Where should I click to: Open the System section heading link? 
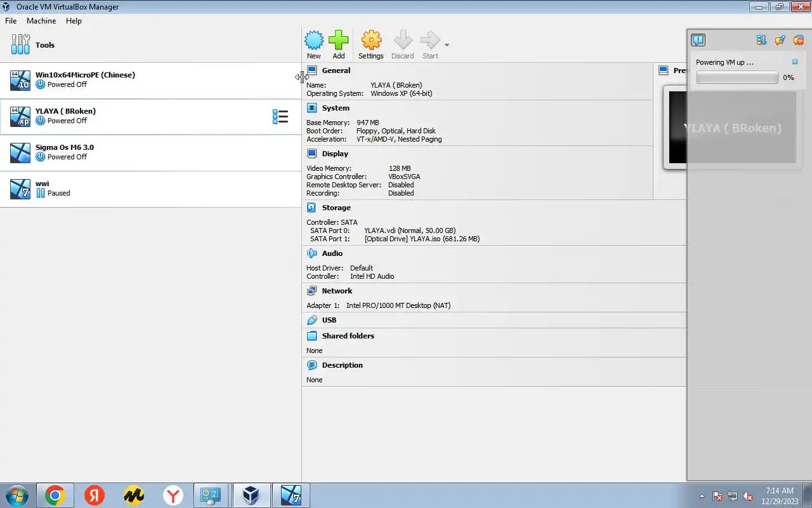coord(336,108)
